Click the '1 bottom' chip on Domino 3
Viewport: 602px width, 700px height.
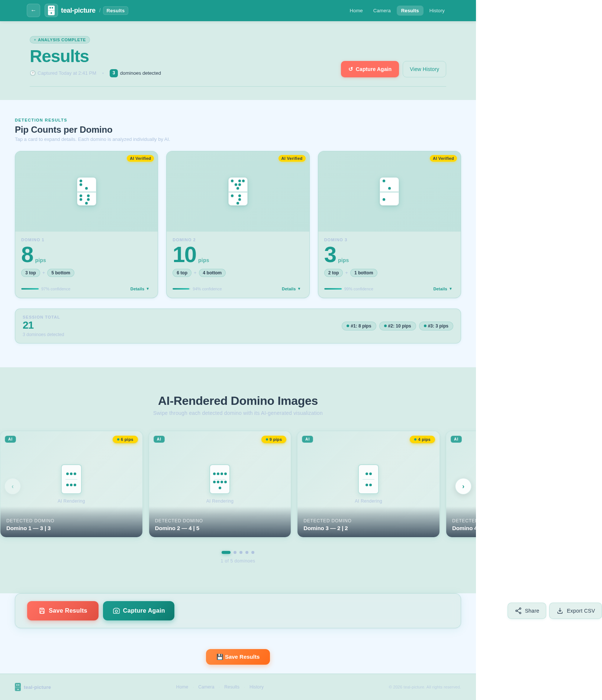click(x=364, y=273)
